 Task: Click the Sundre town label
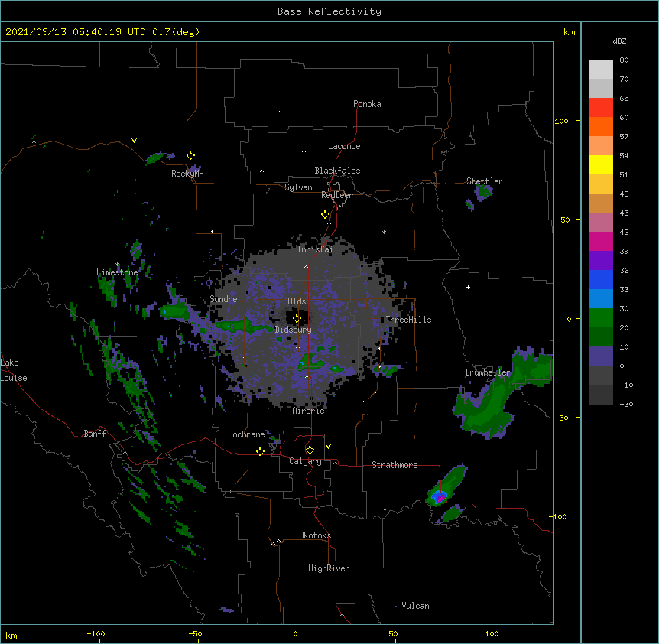click(x=223, y=299)
